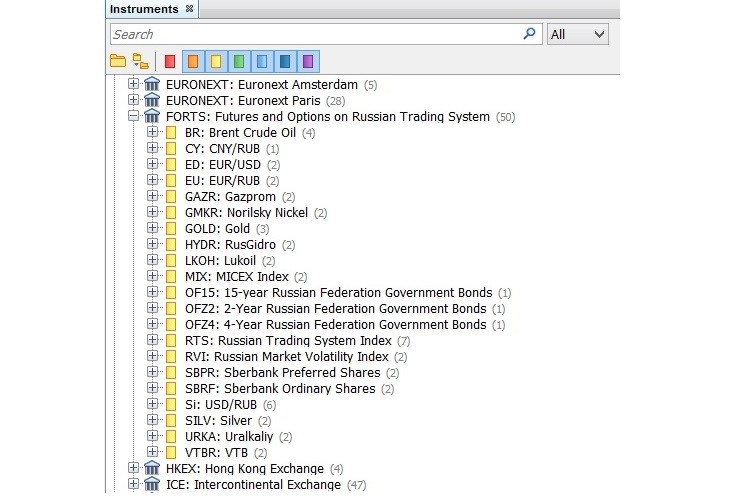Expand the SILV: Silver group

pyautogui.click(x=153, y=420)
